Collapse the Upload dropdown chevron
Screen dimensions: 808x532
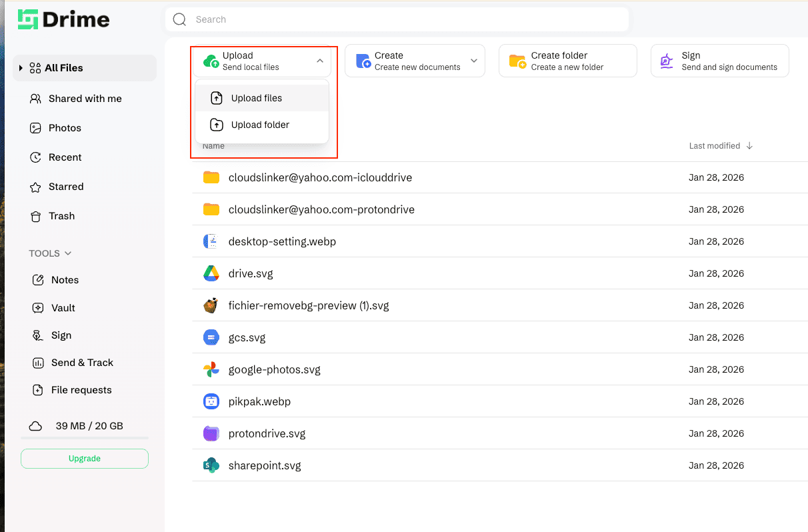319,59
